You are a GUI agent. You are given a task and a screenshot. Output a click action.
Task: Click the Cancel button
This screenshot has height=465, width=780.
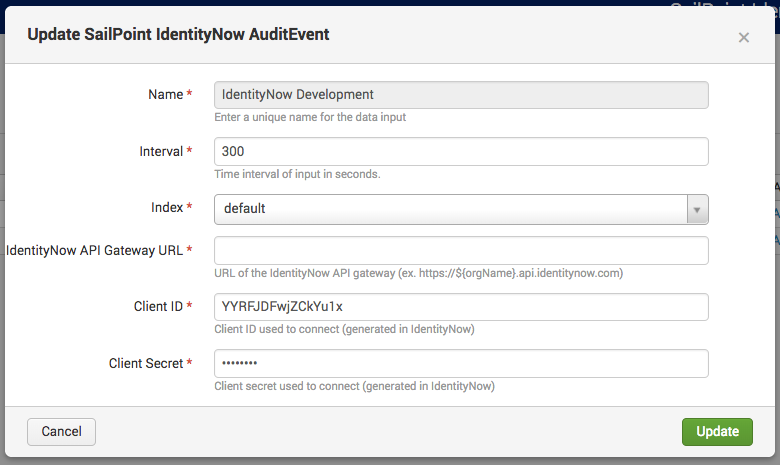click(61, 432)
